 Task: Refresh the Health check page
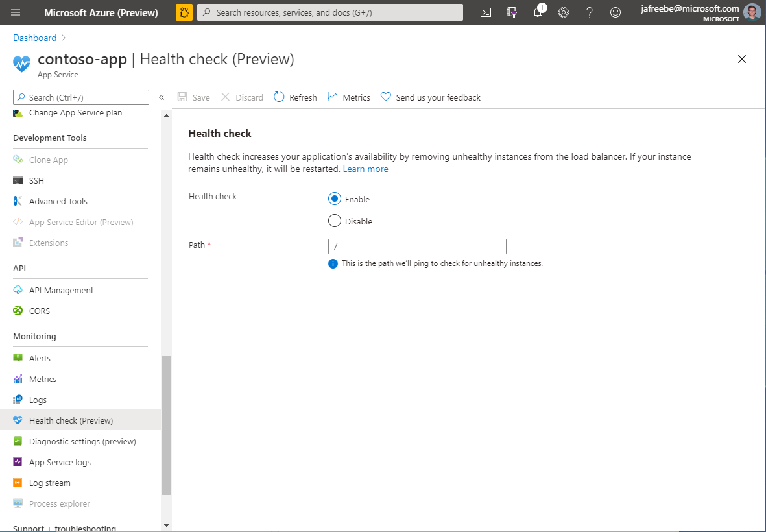(294, 97)
